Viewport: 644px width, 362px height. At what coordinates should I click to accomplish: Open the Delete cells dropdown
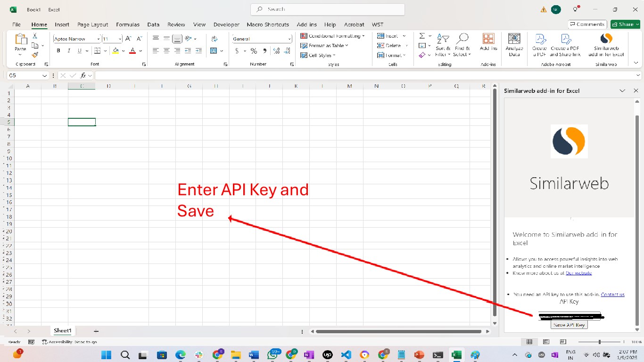(x=392, y=46)
